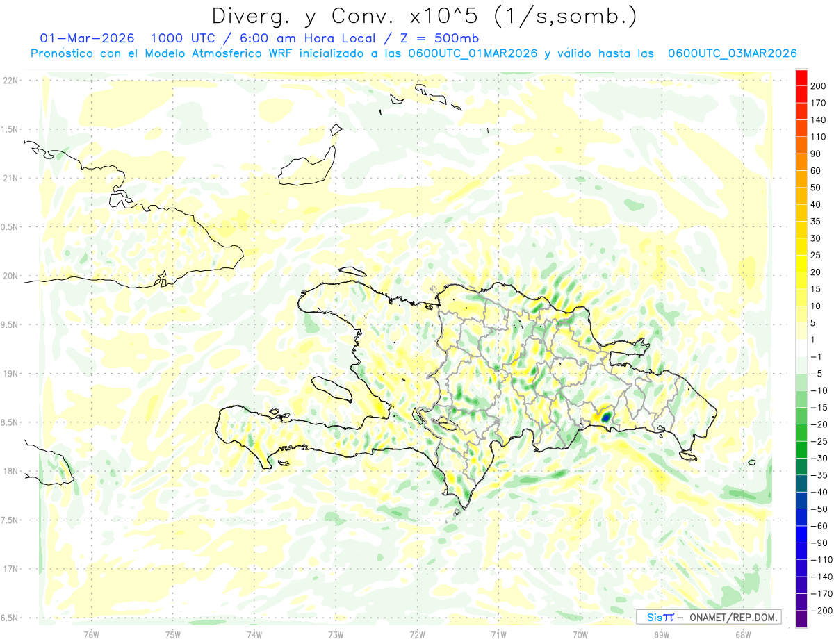The height and width of the screenshot is (644, 834).
Task: Click the 'Diverg. y Conv. x10^5' chart title
Action: point(424,16)
